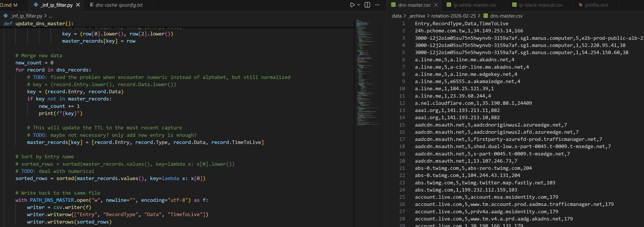Click breadcrumb ellipsis in left editor

point(50,16)
